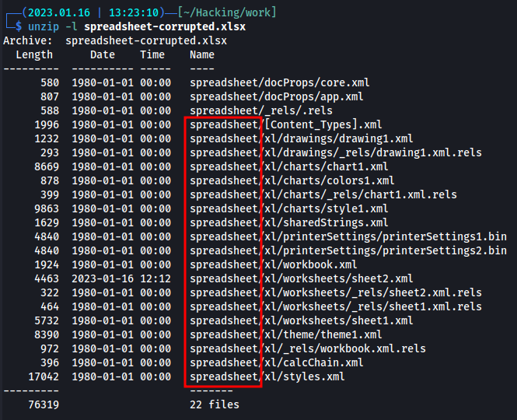Select the unzip command word
The image size is (517, 420).
point(44,26)
